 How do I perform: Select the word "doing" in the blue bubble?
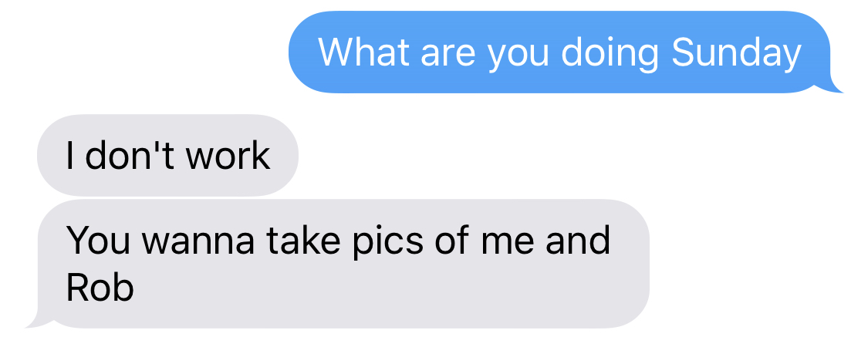pyautogui.click(x=610, y=54)
